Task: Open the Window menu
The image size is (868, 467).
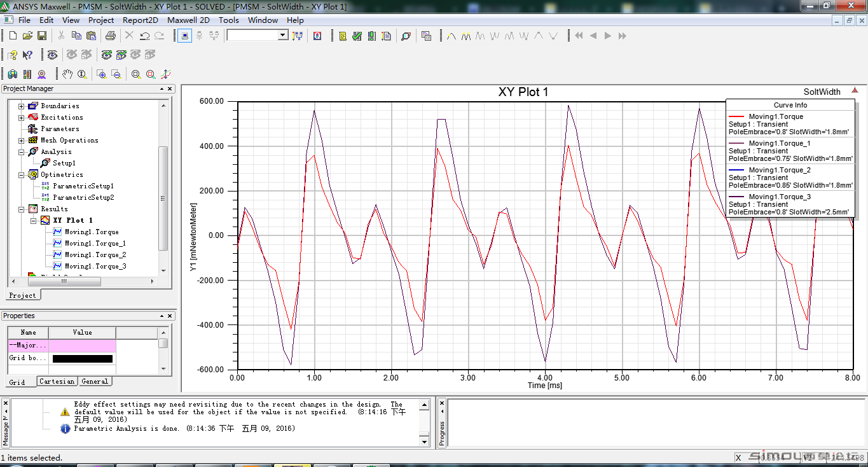Action: pyautogui.click(x=263, y=20)
